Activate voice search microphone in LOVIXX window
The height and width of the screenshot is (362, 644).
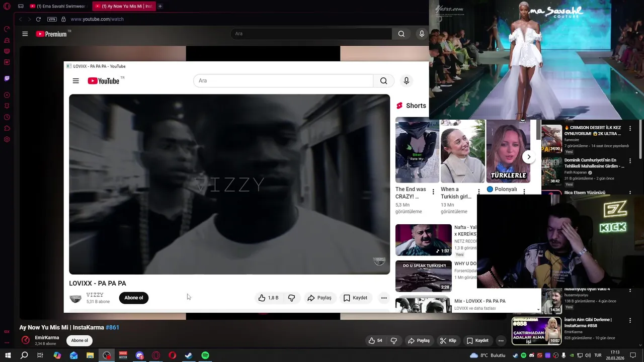pos(407,81)
